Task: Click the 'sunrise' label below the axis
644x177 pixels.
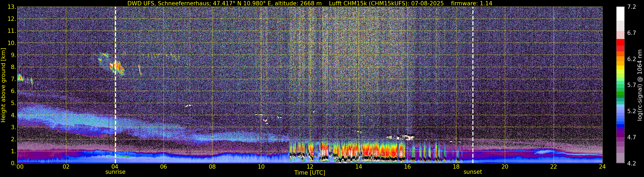Action: coord(115,172)
